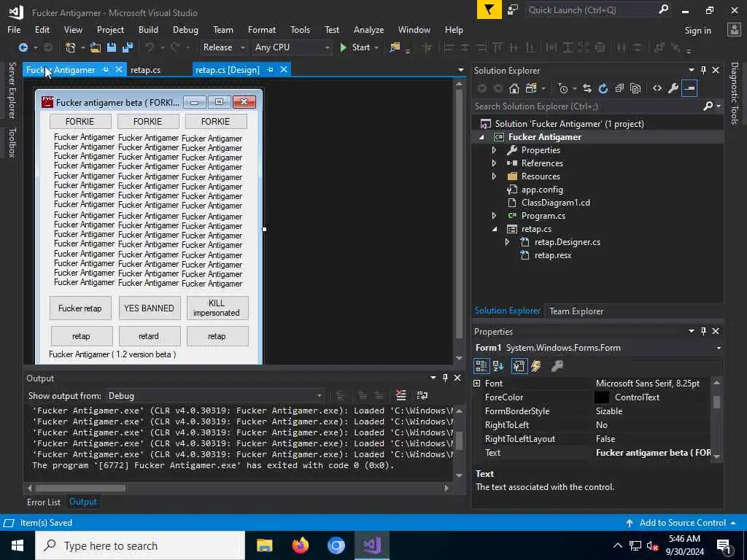The image size is (747, 560).
Task: Click the Solution Explorer Home icon
Action: (x=514, y=88)
